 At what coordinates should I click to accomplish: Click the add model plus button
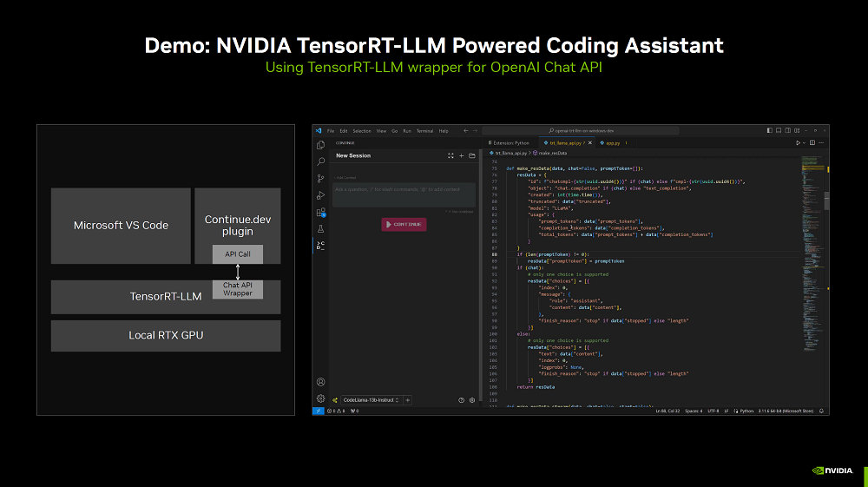[x=408, y=400]
